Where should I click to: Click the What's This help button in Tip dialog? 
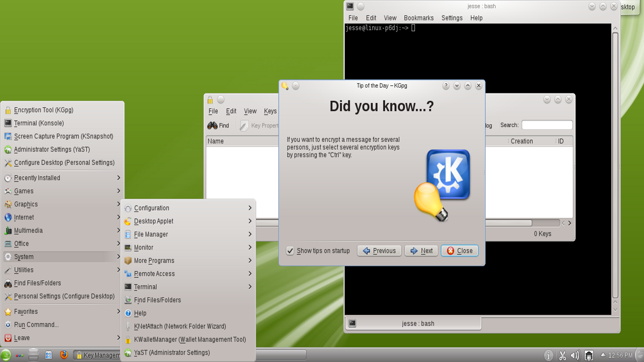(x=446, y=86)
